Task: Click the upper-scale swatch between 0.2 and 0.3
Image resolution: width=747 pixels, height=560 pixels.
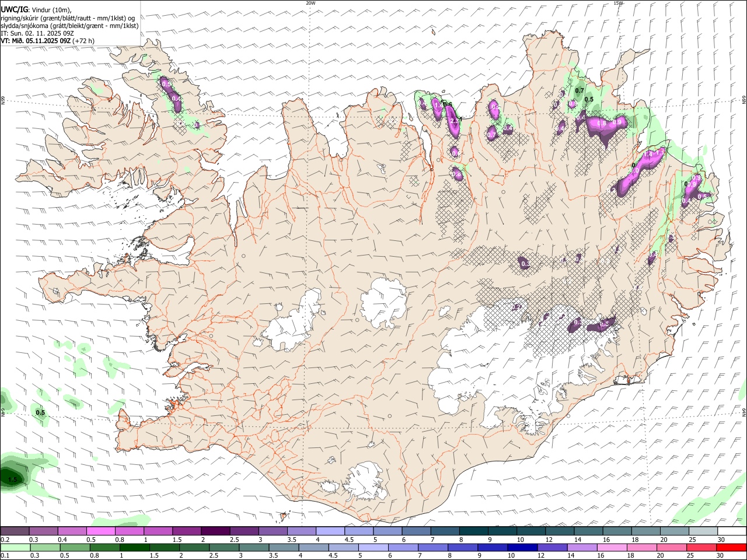Action: tap(15, 531)
